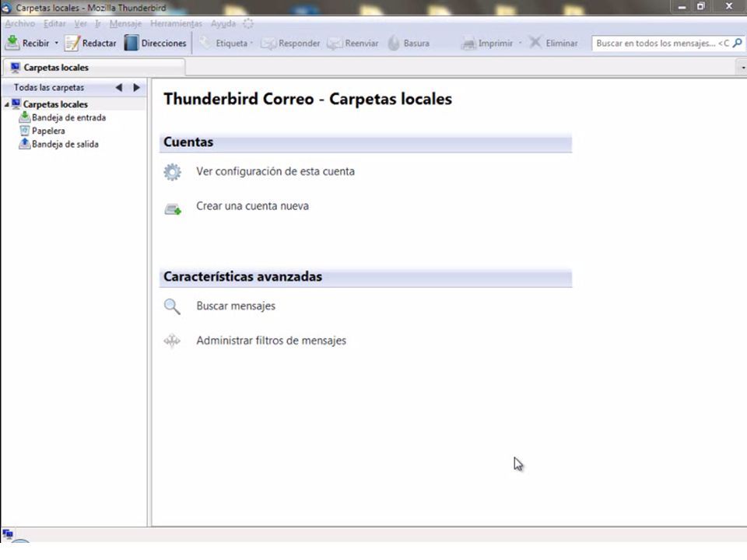Click the Buscar mensajes magnifier icon
Screen dimensions: 747x560
tap(172, 306)
